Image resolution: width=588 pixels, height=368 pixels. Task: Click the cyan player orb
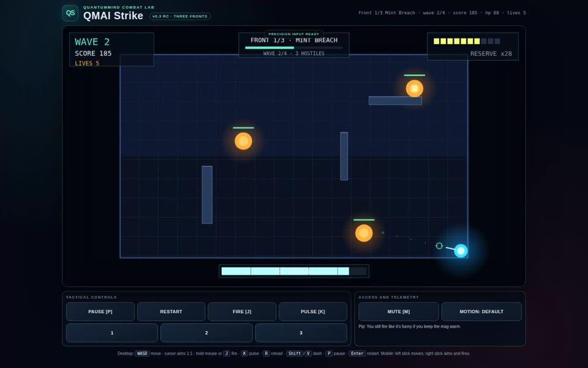coord(461,250)
